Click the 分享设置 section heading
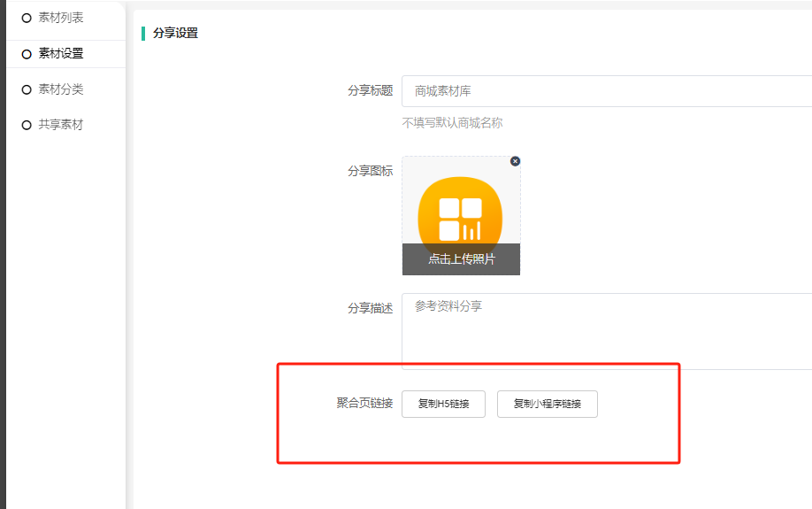This screenshot has width=812, height=509. pos(175,34)
